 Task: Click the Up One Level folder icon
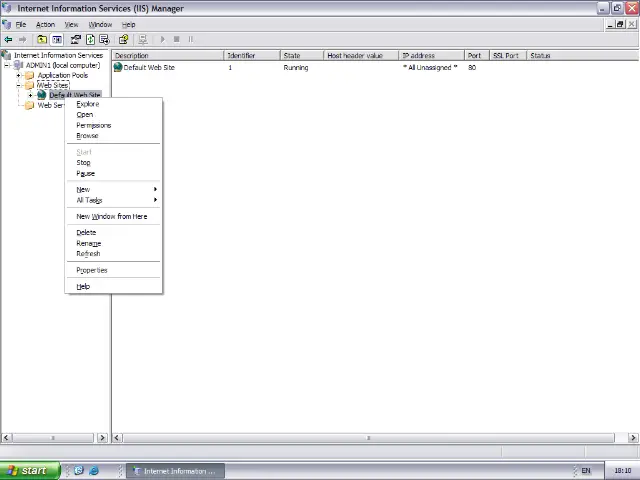click(x=42, y=40)
